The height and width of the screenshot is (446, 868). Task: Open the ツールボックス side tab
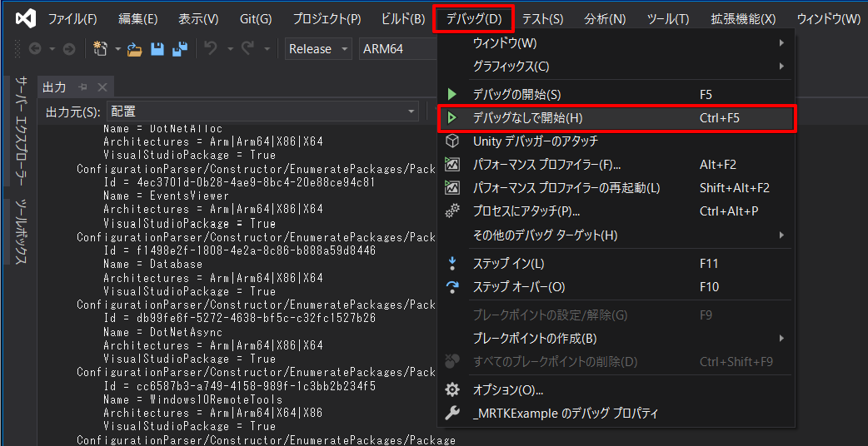pyautogui.click(x=21, y=231)
